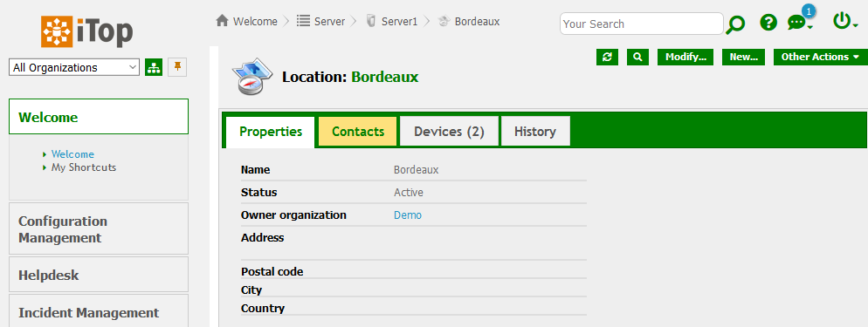Click the iTop logo
This screenshot has height=327, width=868.
(x=87, y=31)
